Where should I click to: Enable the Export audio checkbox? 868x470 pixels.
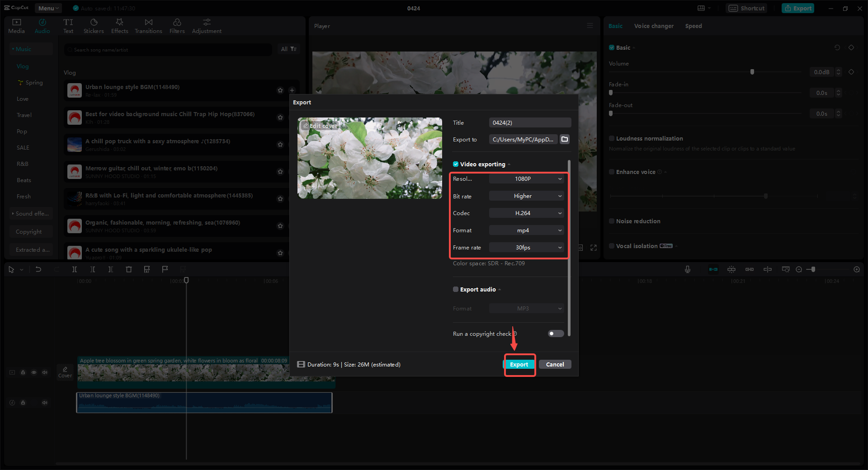[456, 289]
